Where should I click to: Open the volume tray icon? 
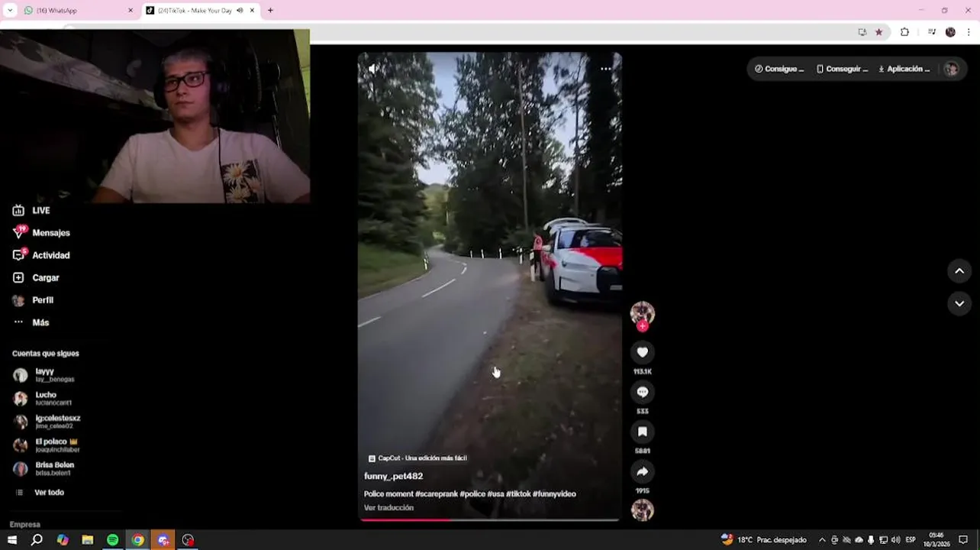(x=895, y=540)
